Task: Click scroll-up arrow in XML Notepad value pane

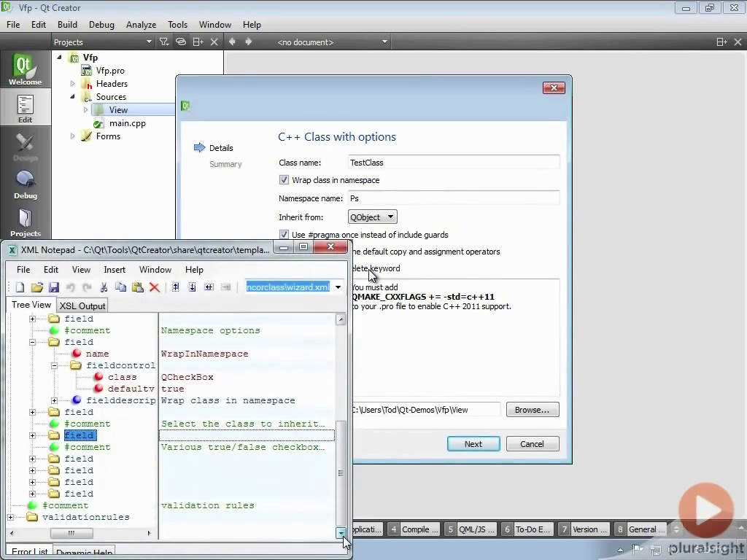Action: pos(341,319)
